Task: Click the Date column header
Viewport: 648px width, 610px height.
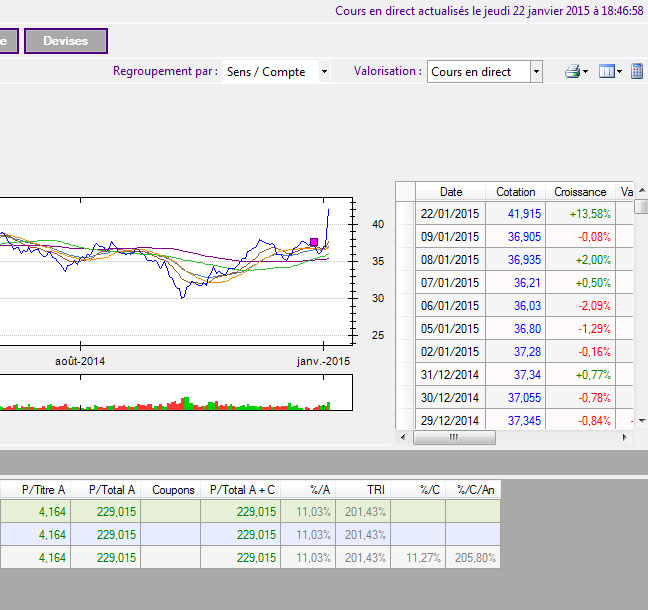Action: 451,191
